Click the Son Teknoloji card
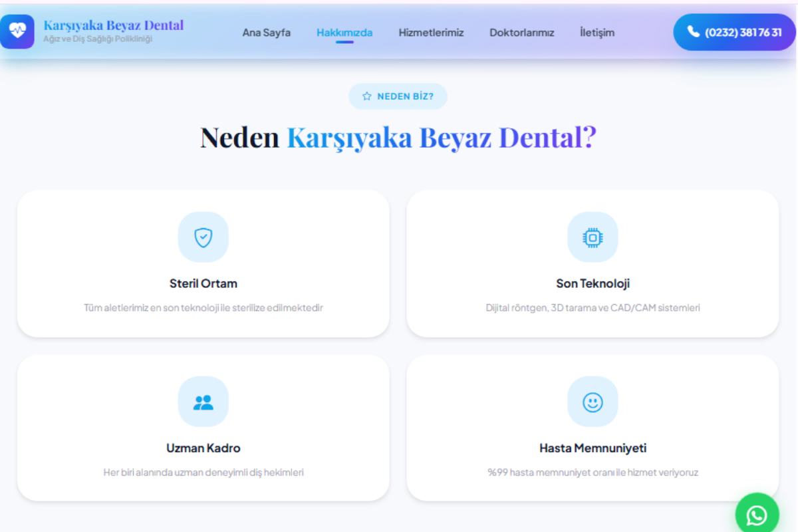Image resolution: width=798 pixels, height=532 pixels. pos(593,263)
